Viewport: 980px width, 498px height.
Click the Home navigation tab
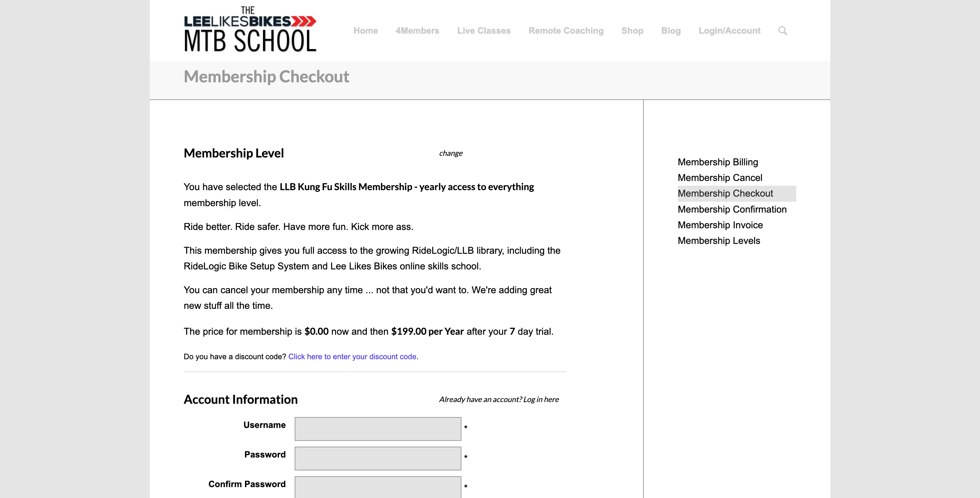(x=366, y=31)
